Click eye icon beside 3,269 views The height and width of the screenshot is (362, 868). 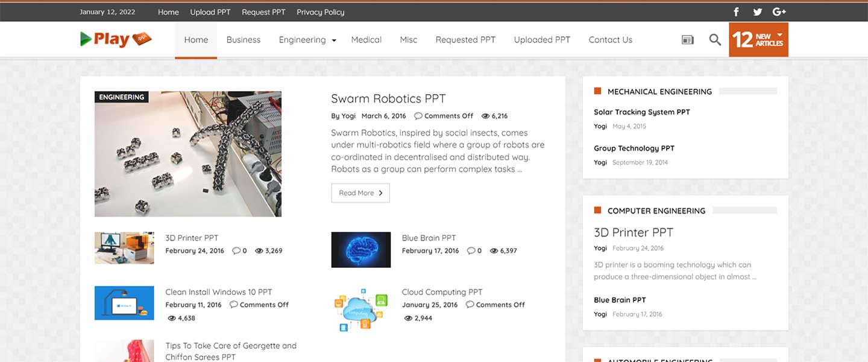[x=259, y=250]
